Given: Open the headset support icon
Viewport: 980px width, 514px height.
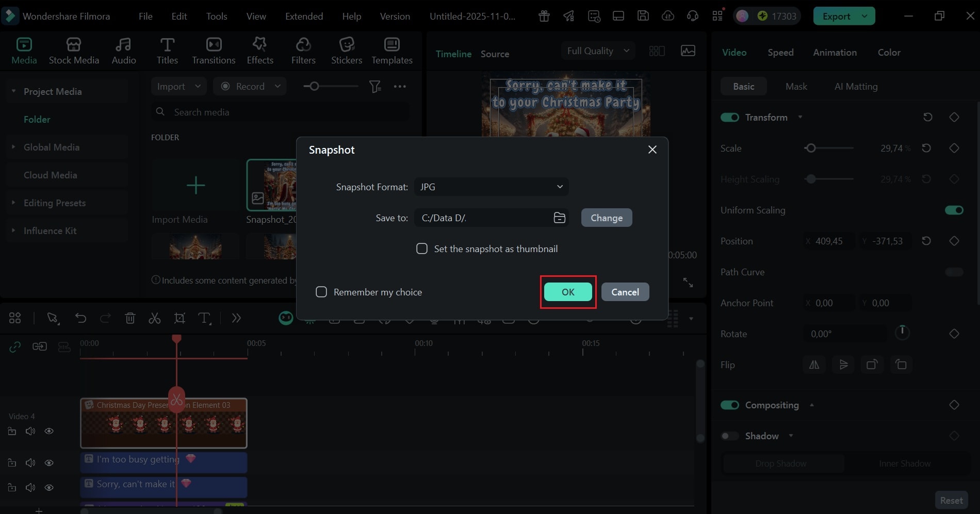Looking at the screenshot, I should click(x=693, y=16).
